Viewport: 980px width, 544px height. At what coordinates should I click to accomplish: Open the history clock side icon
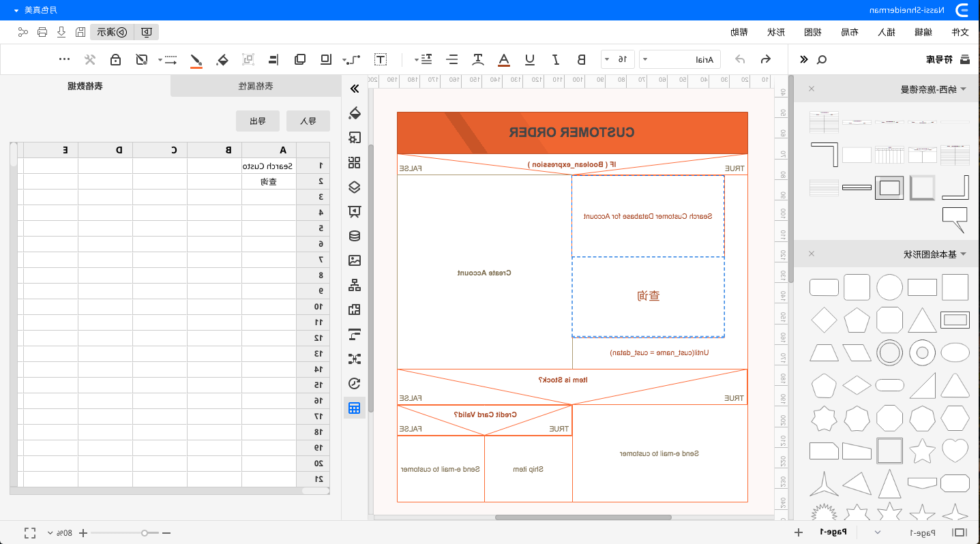[x=354, y=383]
